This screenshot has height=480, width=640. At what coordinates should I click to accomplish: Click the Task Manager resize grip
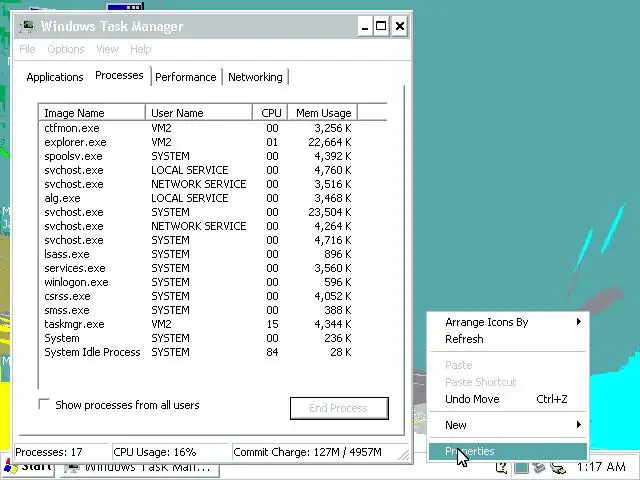(404, 454)
